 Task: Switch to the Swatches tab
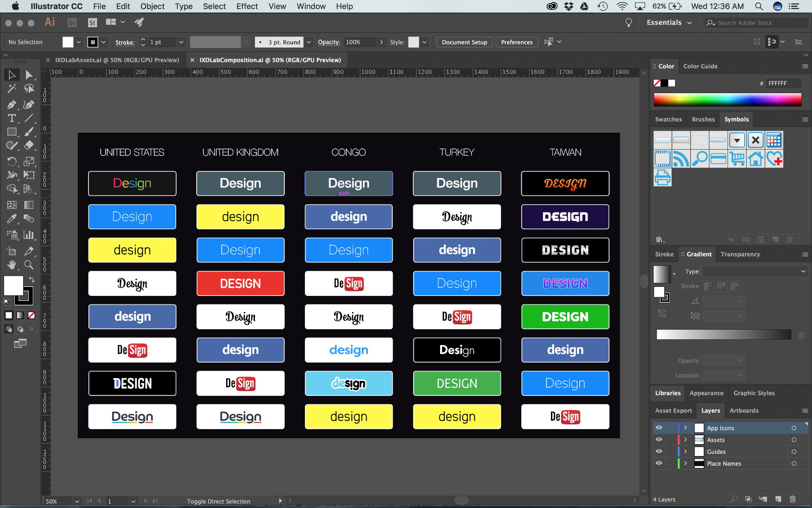point(668,119)
